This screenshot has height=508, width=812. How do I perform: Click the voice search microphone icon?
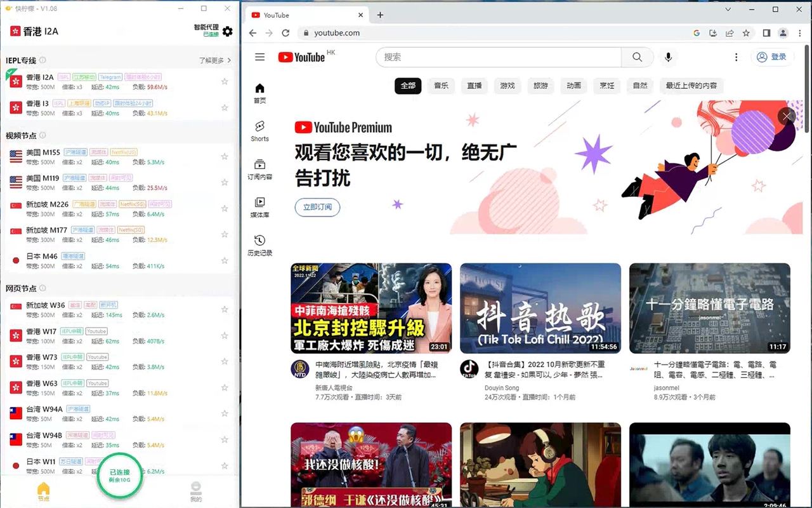(x=669, y=57)
